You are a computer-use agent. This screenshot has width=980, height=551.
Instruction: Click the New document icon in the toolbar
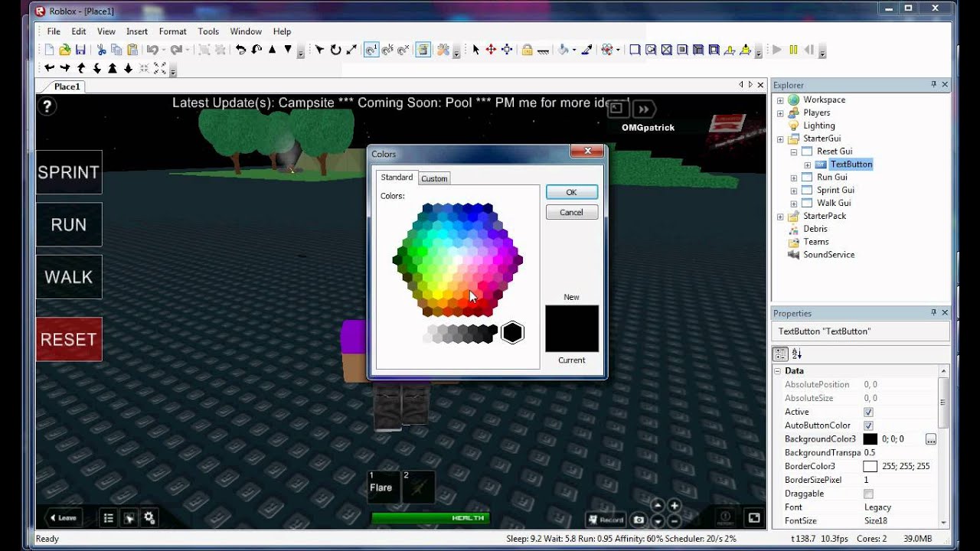(x=50, y=50)
